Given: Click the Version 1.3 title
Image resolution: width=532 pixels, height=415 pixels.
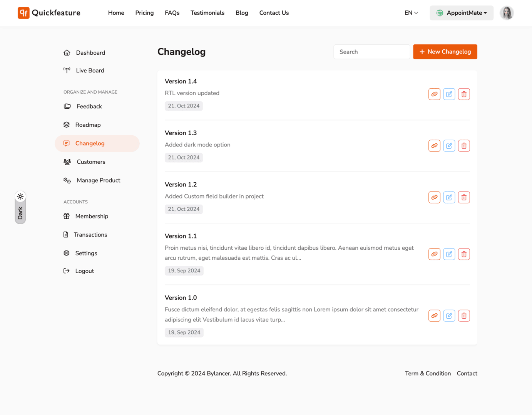Looking at the screenshot, I should pos(181,133).
